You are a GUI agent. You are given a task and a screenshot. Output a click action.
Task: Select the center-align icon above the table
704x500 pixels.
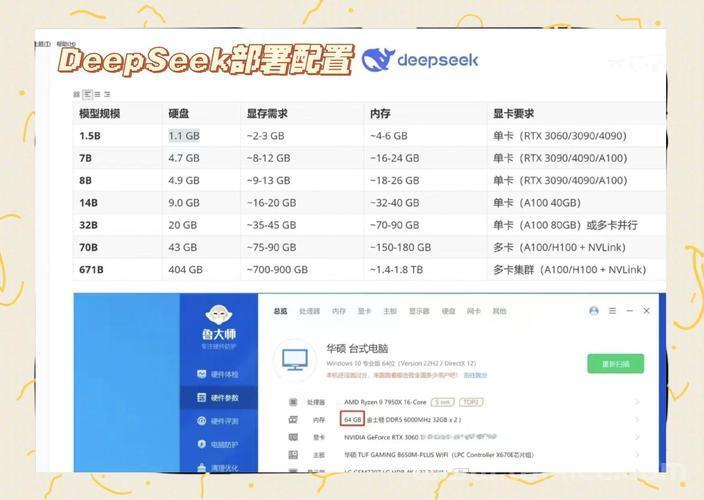[97, 94]
